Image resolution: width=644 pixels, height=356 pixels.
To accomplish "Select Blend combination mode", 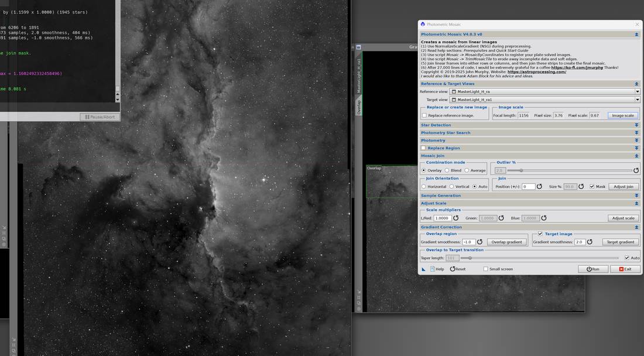I will [447, 170].
